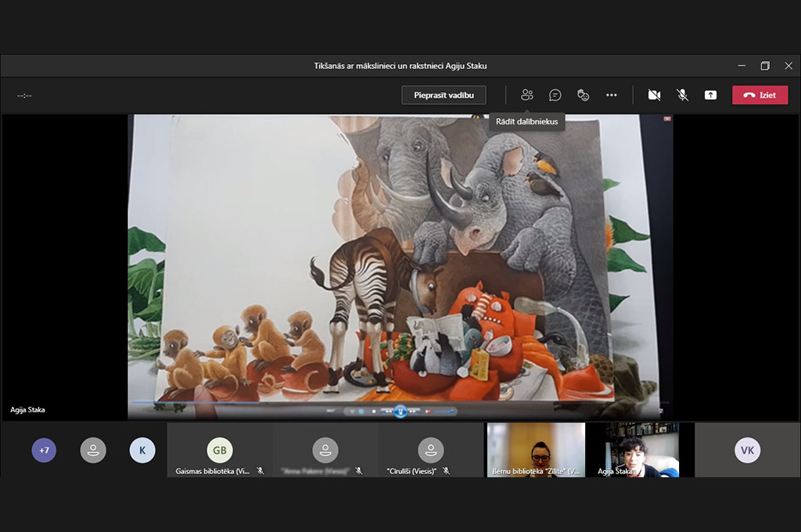Open the meeting chat panel
The width and height of the screenshot is (801, 532).
555,95
